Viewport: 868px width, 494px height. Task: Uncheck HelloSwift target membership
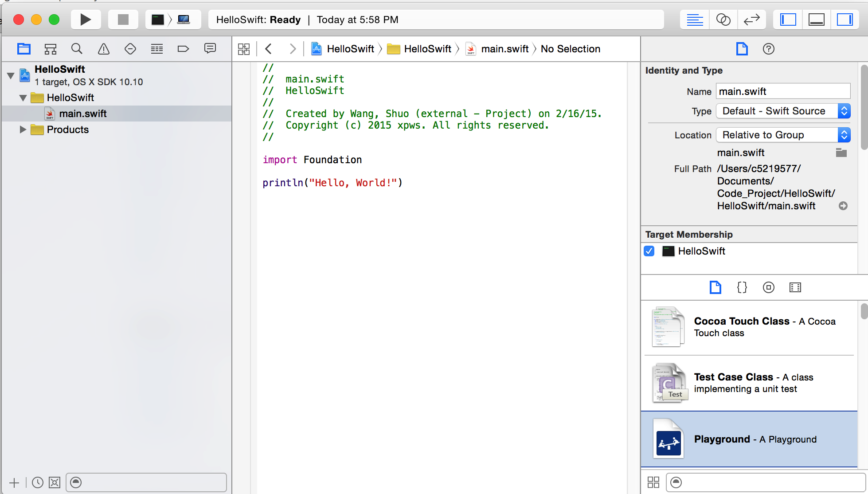[x=649, y=251]
